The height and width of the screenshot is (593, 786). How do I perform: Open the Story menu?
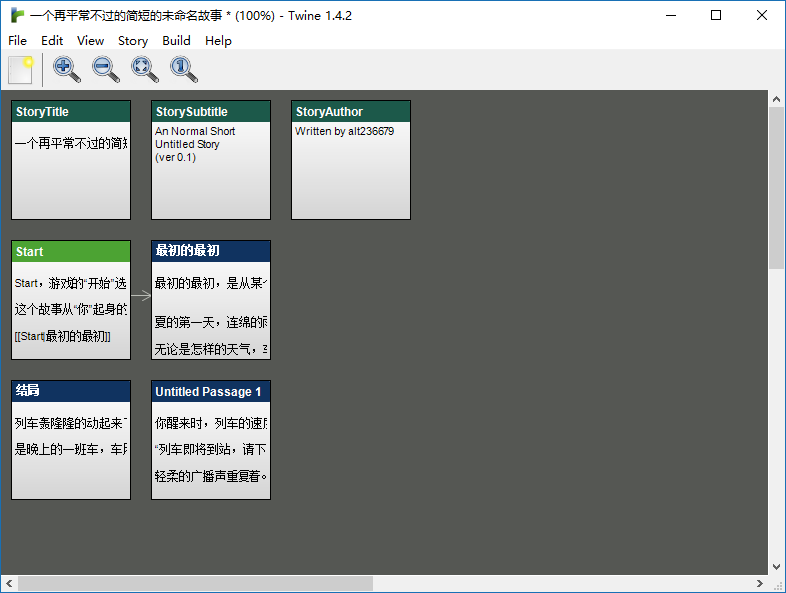point(133,41)
